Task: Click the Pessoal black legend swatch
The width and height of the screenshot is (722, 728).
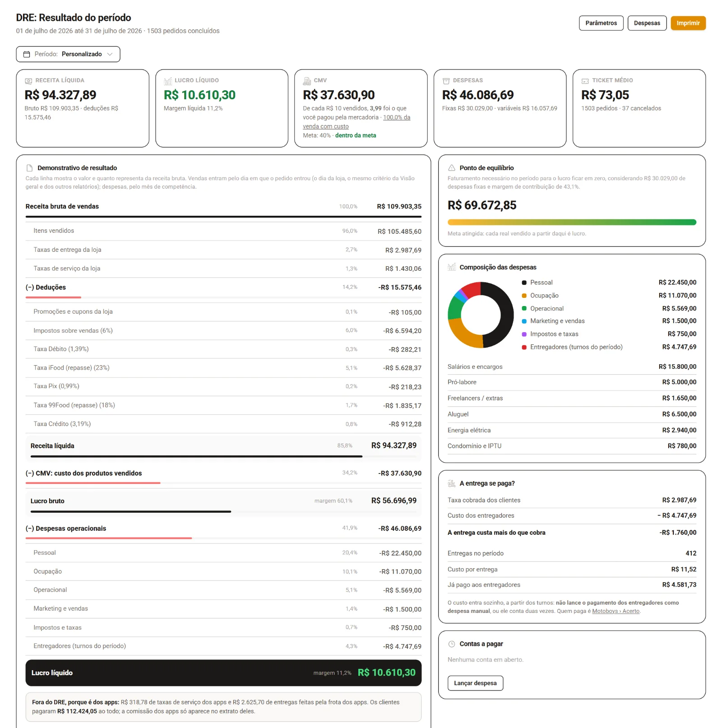Action: 524,283
